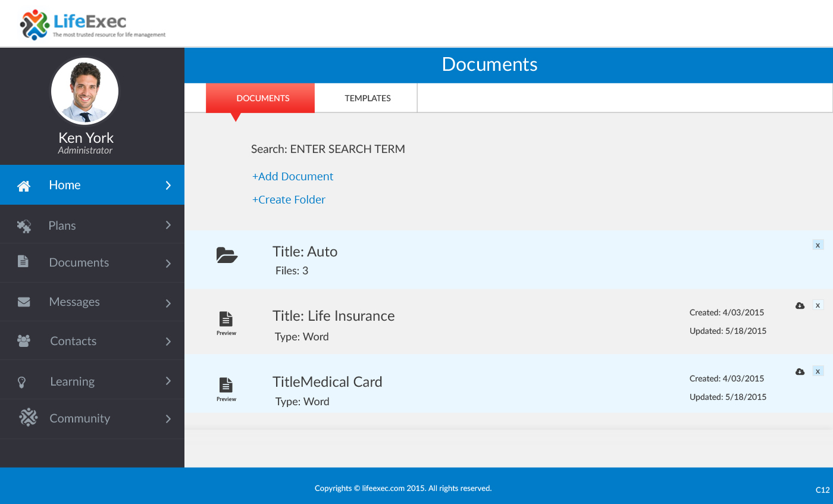Delete the Life Insurance document with x
The width and height of the screenshot is (833, 504).
(x=818, y=305)
